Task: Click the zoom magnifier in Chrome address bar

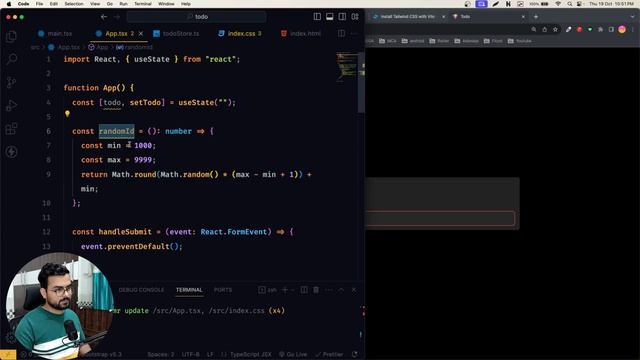Action: [534, 29]
